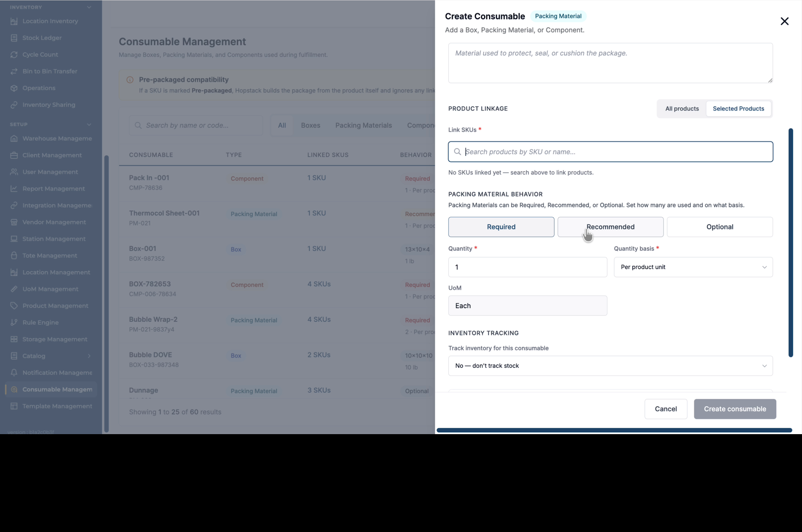Image resolution: width=802 pixels, height=532 pixels.
Task: Click the Report Management sidebar icon
Action: [x=14, y=189]
